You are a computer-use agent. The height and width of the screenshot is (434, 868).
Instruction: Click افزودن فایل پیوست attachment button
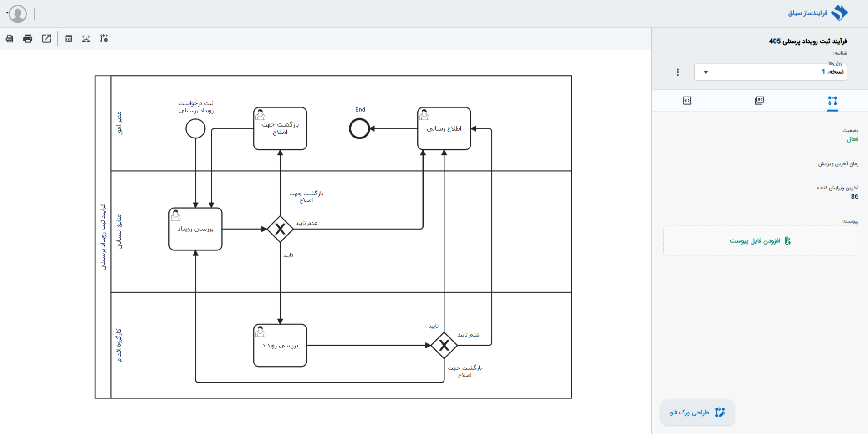pos(761,241)
